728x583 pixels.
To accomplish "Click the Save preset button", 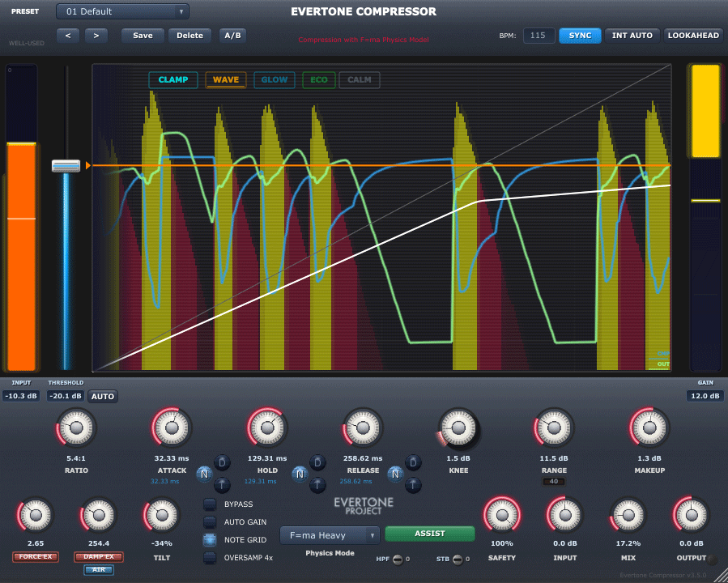I will pos(143,36).
